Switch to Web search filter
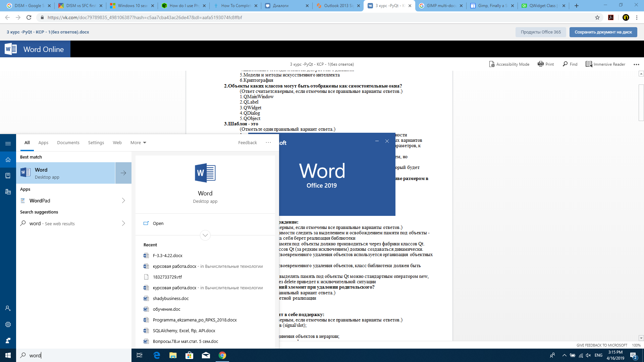The width and height of the screenshot is (644, 362). coord(117,142)
